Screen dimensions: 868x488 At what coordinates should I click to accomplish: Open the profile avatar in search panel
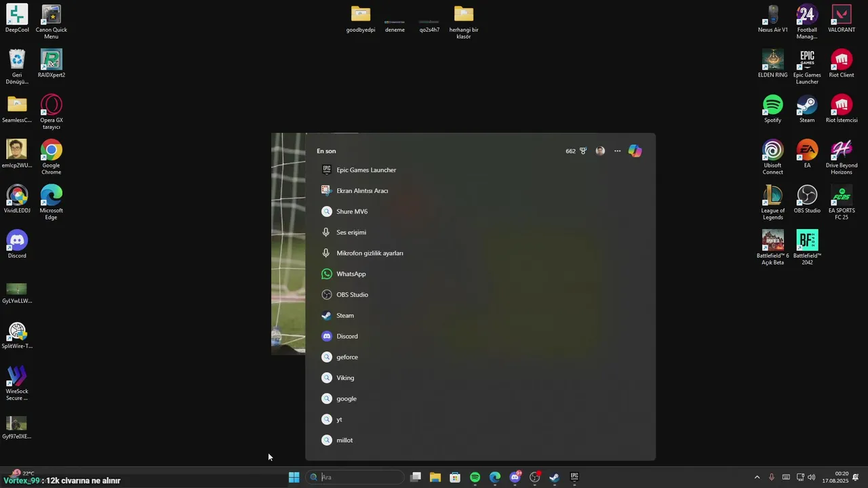[x=600, y=151]
